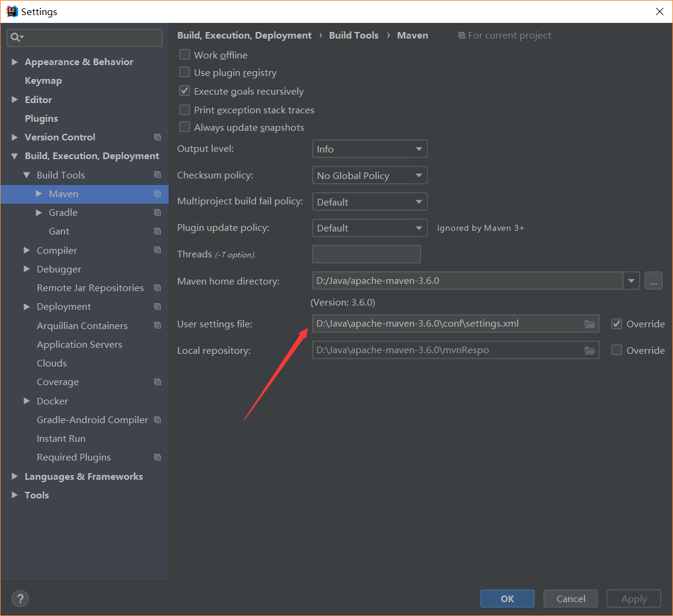Close the Settings dialog
673x616 pixels.
tap(660, 11)
